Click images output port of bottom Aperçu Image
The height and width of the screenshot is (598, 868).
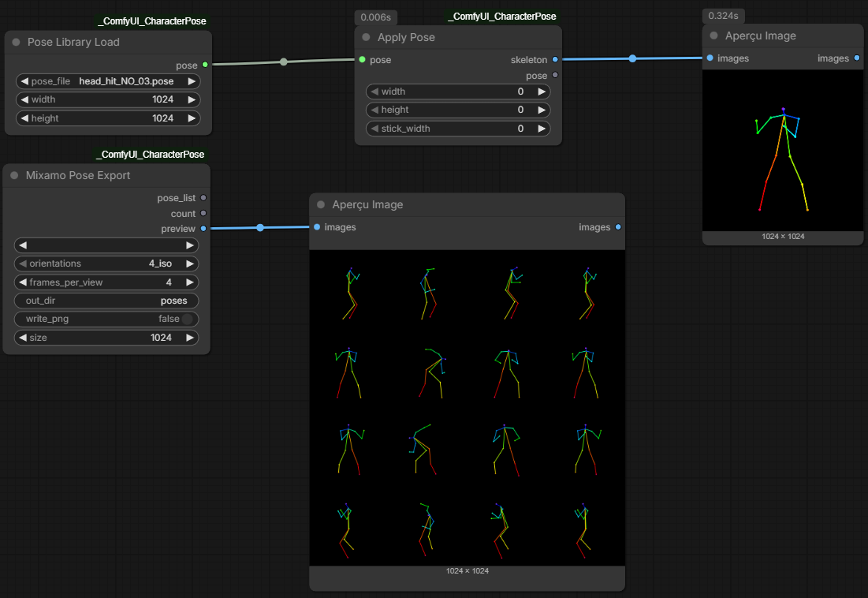click(618, 227)
